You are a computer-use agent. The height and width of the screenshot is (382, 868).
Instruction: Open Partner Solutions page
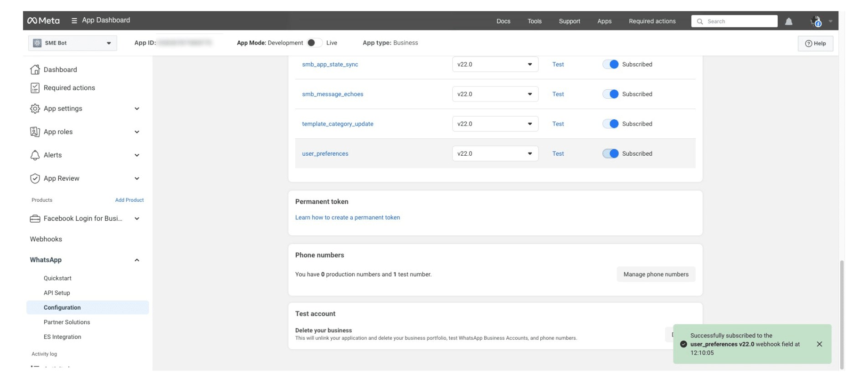pos(67,322)
